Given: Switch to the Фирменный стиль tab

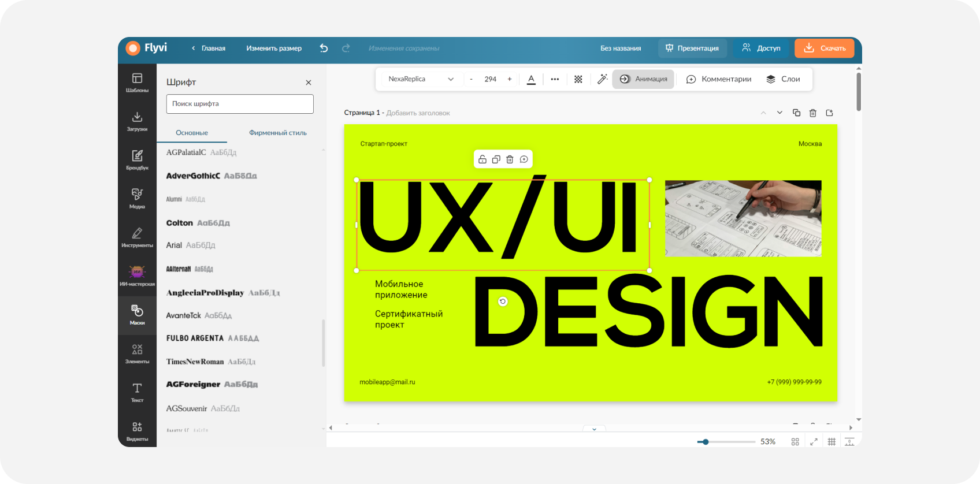Looking at the screenshot, I should 278,133.
